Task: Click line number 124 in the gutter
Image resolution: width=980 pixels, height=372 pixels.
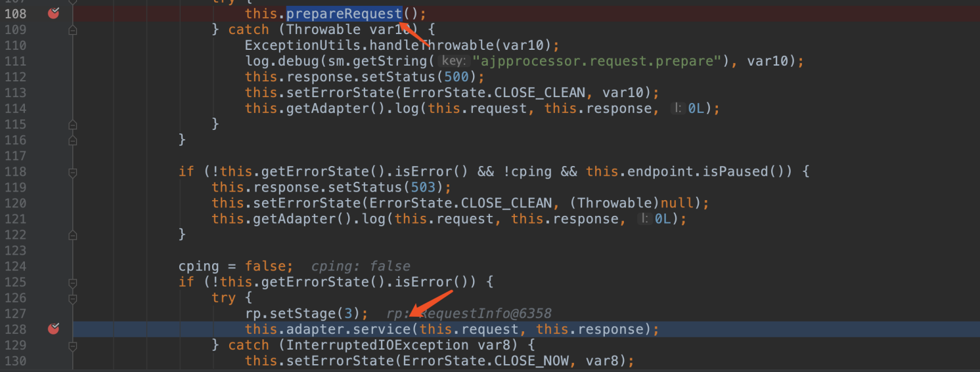Action: [15, 266]
